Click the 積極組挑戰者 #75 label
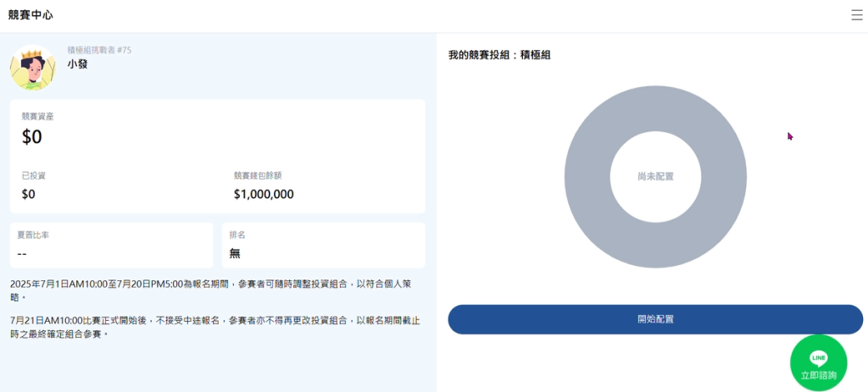This screenshot has width=868, height=392. click(x=99, y=50)
